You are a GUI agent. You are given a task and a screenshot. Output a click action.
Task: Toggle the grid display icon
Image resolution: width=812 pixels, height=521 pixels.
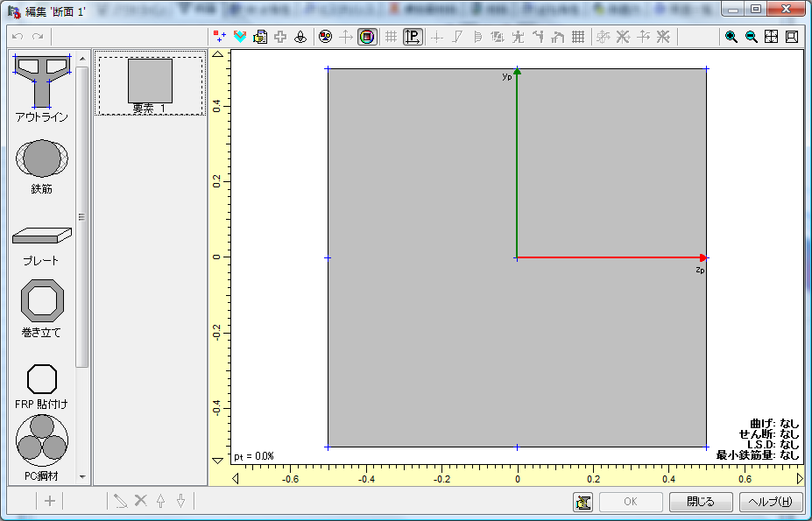coord(391,37)
